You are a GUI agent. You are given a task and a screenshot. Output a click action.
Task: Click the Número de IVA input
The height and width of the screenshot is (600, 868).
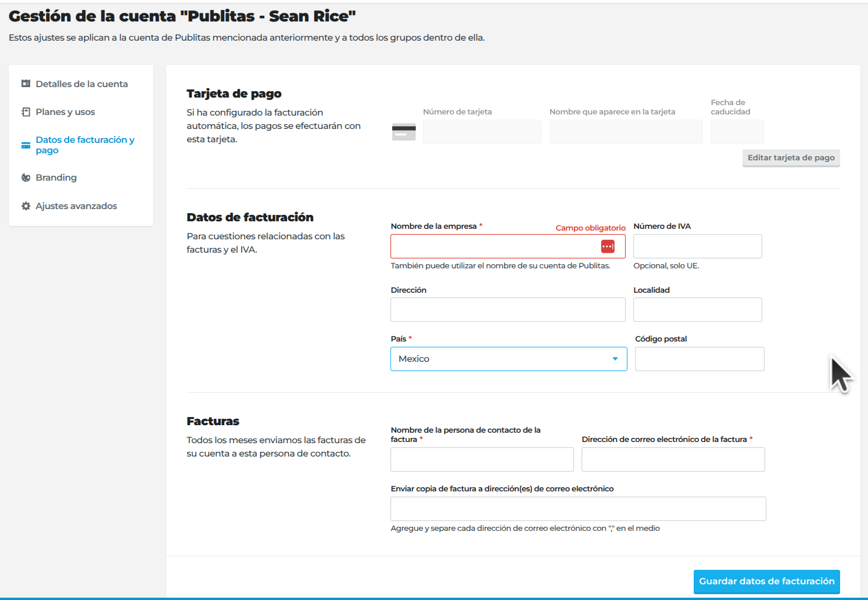[x=698, y=246]
